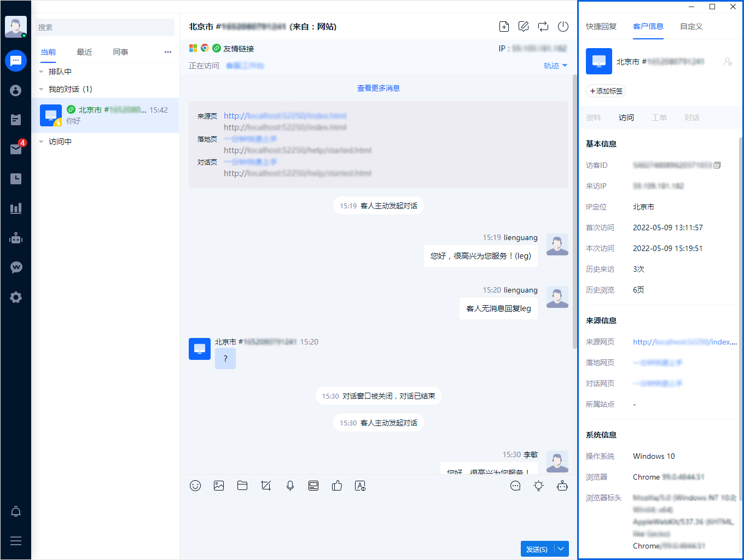Click the end conversation power icon
The image size is (744, 560).
coord(563,27)
